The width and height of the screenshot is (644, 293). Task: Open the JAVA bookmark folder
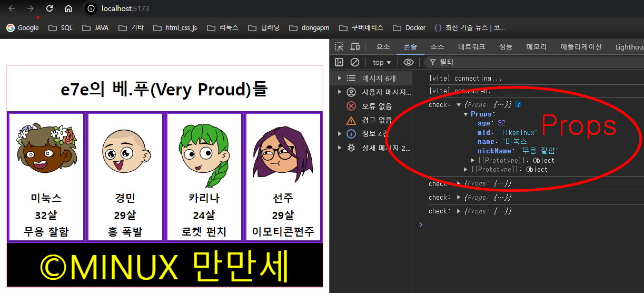[96, 28]
